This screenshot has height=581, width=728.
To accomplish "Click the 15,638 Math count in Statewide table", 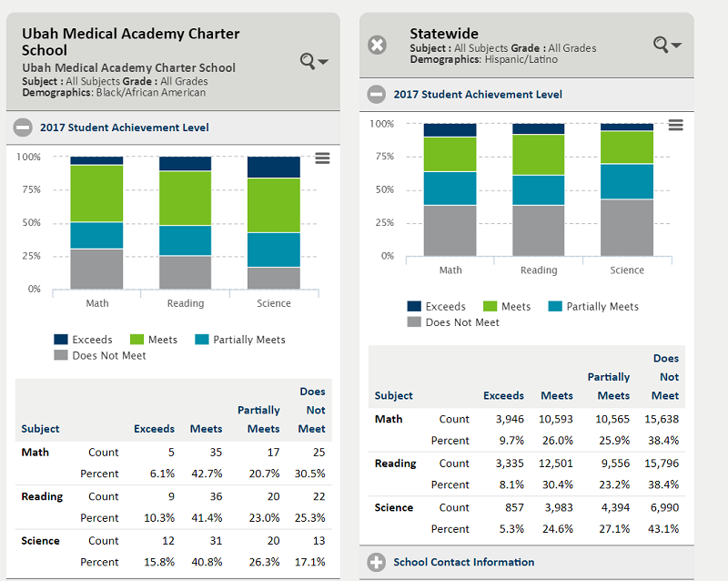I will pyautogui.click(x=662, y=419).
